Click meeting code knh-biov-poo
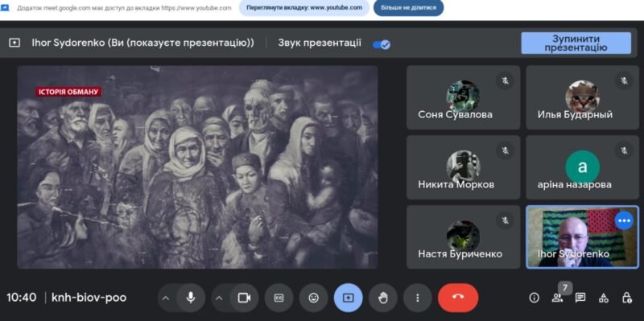 click(89, 298)
